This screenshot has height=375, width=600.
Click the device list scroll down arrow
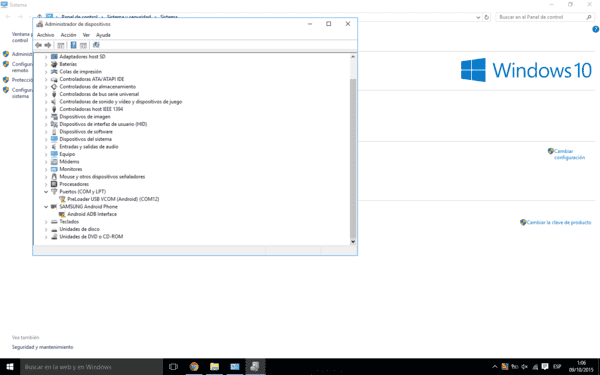click(x=353, y=241)
